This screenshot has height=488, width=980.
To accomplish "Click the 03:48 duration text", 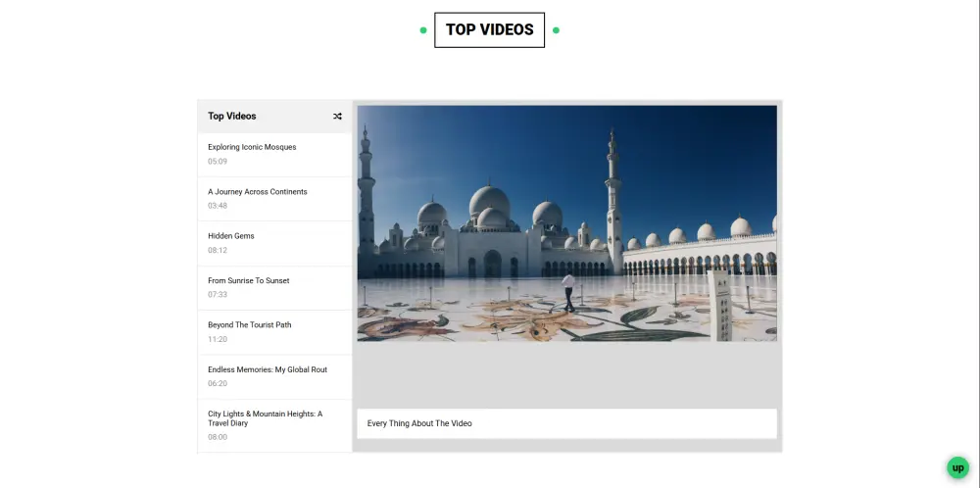I will (x=218, y=206).
